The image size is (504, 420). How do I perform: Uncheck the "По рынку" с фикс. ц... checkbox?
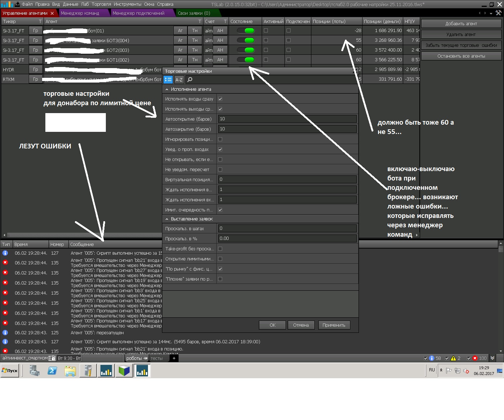click(220, 269)
